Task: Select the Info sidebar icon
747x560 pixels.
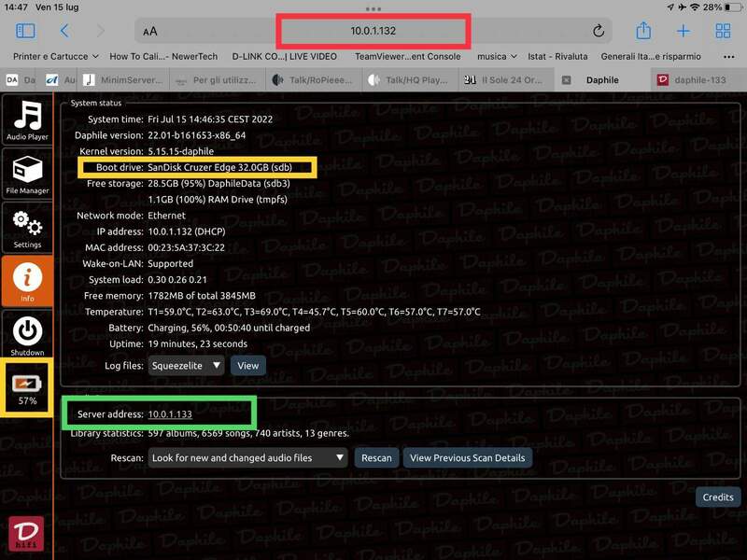Action: click(27, 281)
